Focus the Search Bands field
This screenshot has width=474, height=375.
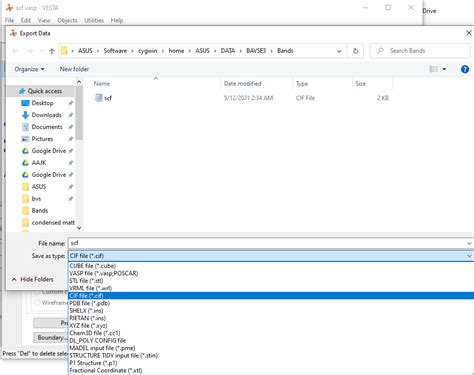click(x=420, y=51)
